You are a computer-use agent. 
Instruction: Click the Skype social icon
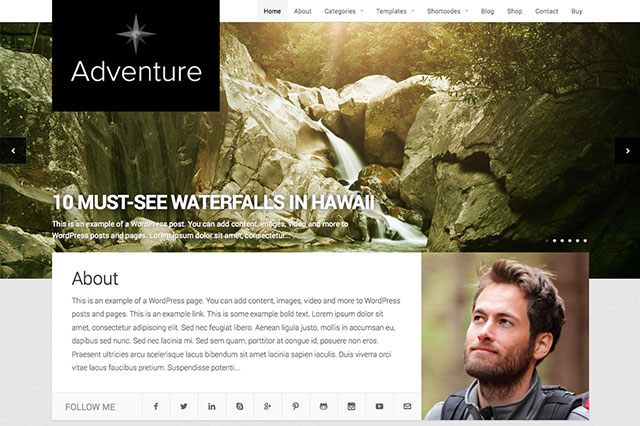tap(240, 406)
